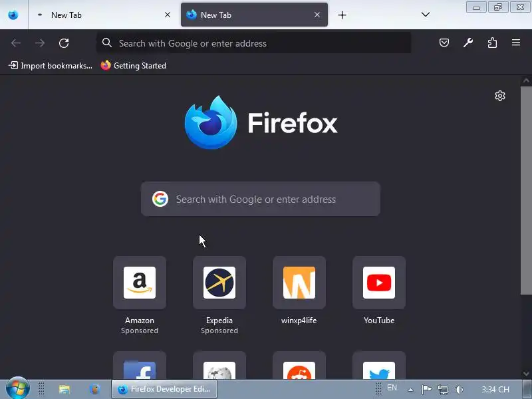The height and width of the screenshot is (399, 532).
Task: Select Firefox Developer Edition taskbar button
Action: [164, 389]
